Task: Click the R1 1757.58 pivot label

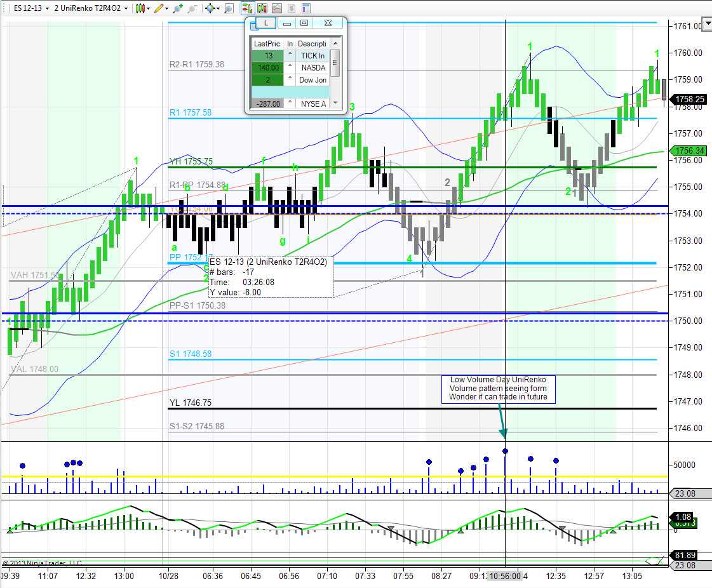Action: 191,112
